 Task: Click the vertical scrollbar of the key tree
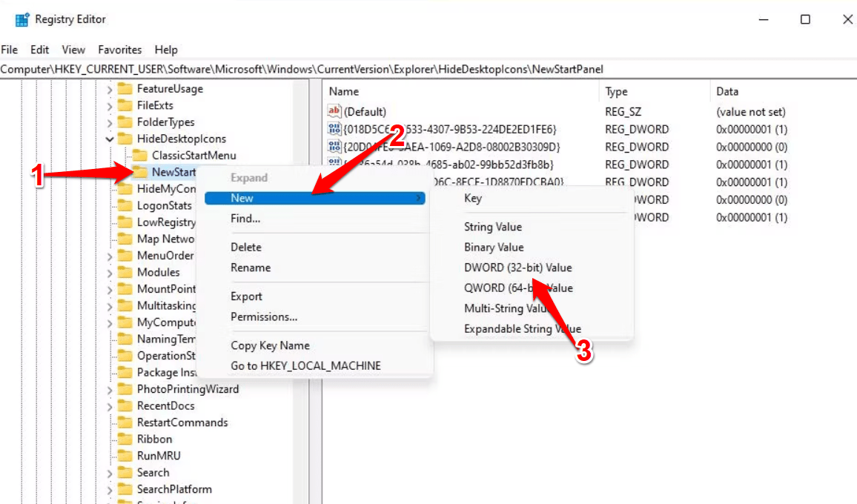pos(300,292)
